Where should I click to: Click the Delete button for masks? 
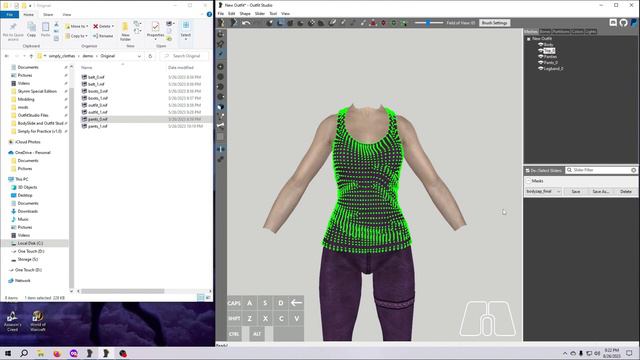[626, 191]
